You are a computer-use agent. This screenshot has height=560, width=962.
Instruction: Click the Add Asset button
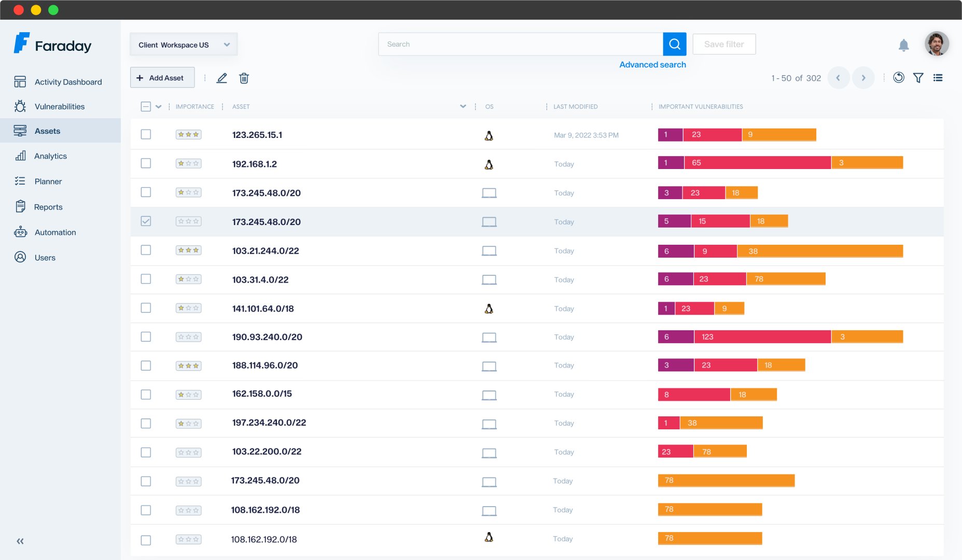tap(162, 78)
